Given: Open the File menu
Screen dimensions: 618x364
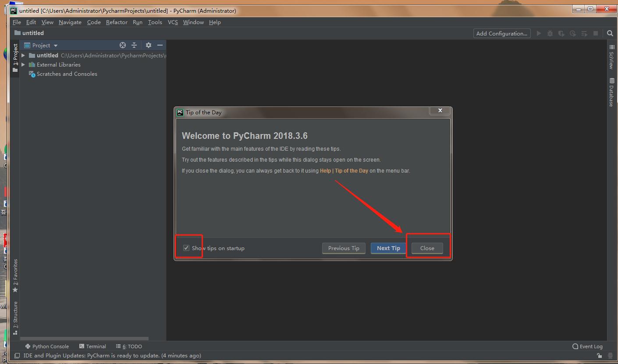Looking at the screenshot, I should pyautogui.click(x=17, y=22).
